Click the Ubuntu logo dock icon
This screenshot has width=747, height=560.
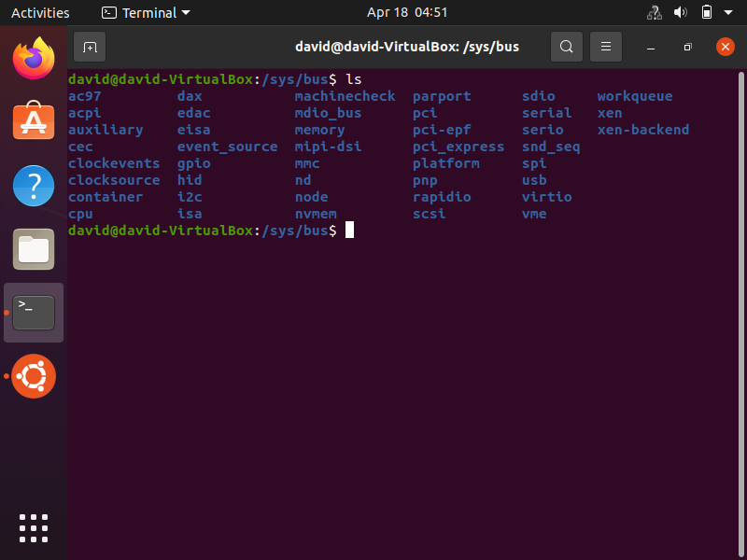click(x=34, y=376)
